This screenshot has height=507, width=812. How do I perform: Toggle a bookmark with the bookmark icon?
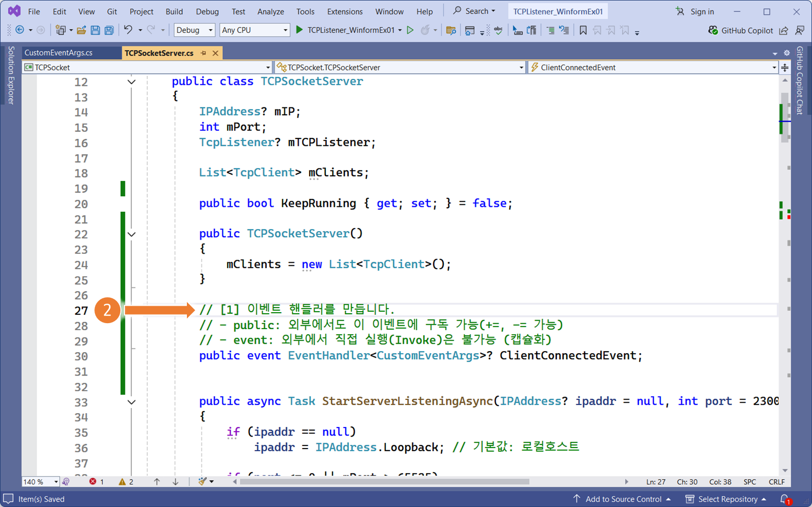[x=583, y=30]
